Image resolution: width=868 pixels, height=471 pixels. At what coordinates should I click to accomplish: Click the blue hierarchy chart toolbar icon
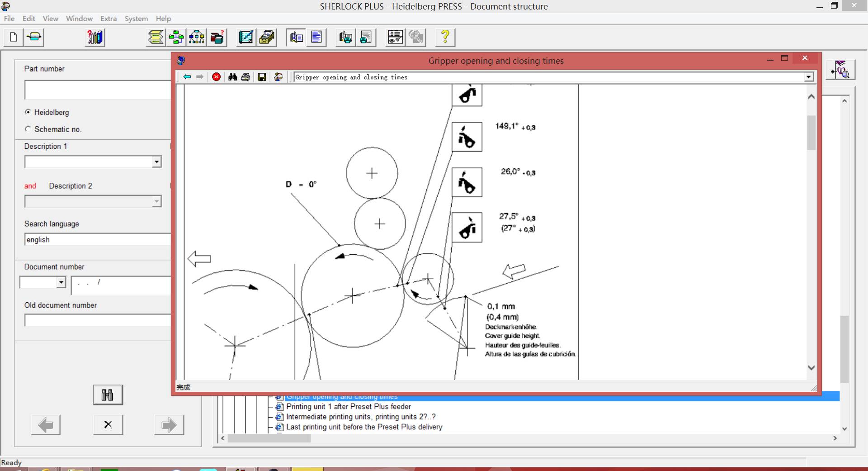(x=196, y=37)
